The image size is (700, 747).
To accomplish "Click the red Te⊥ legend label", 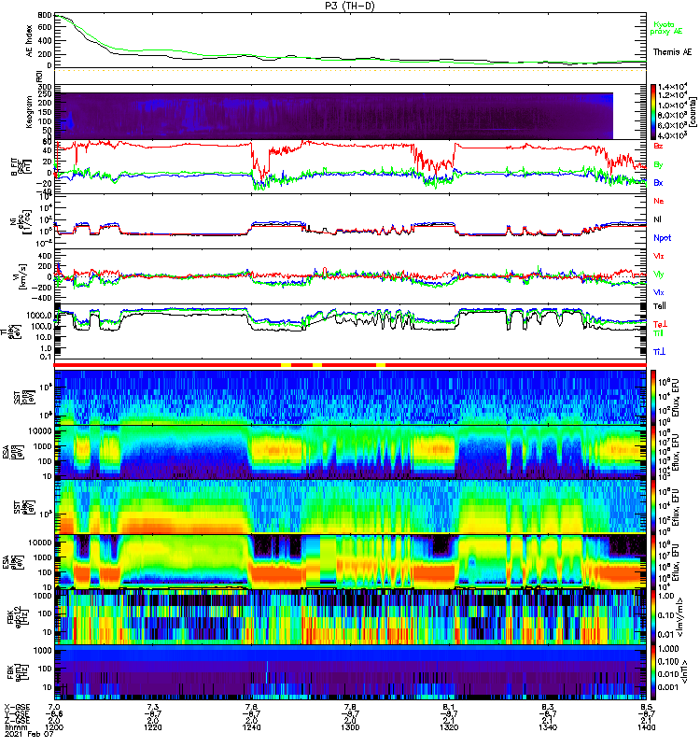I will coord(660,324).
